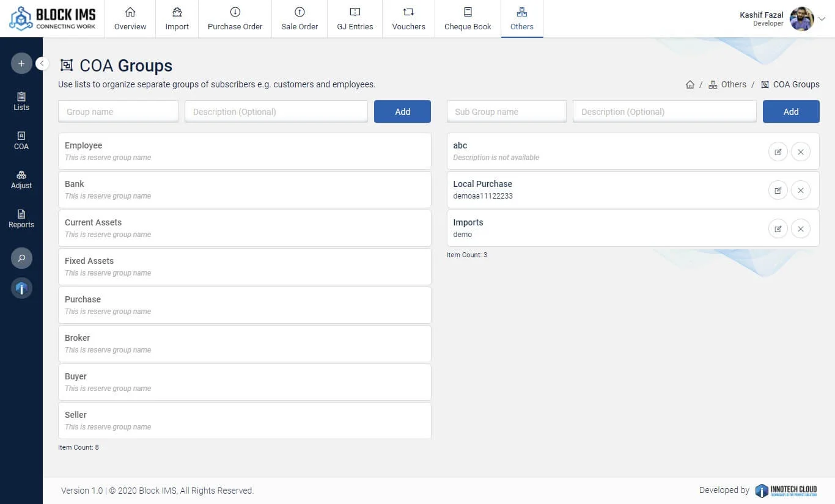This screenshot has height=504, width=835.
Task: Open COA from the left sidebar
Action: coord(21,141)
